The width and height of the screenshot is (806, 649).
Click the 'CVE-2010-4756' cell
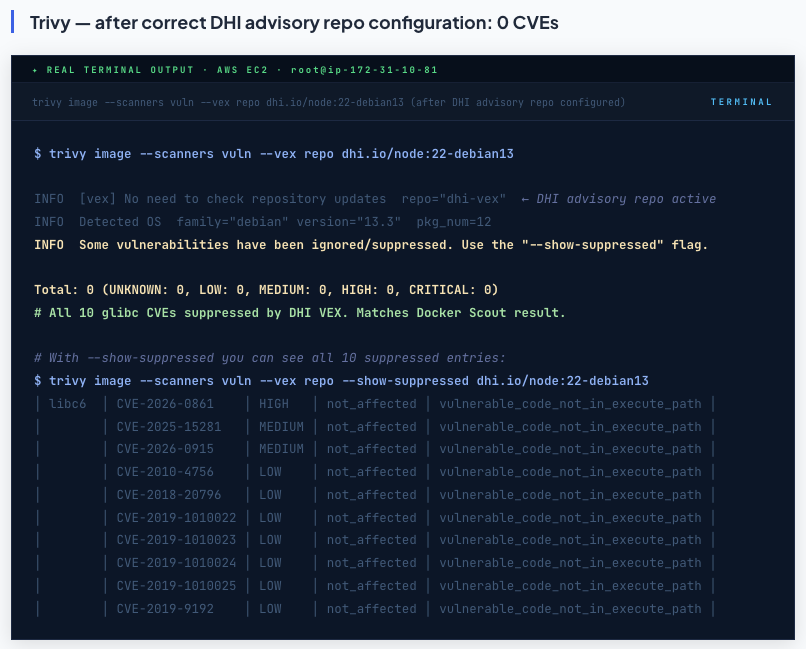click(165, 472)
